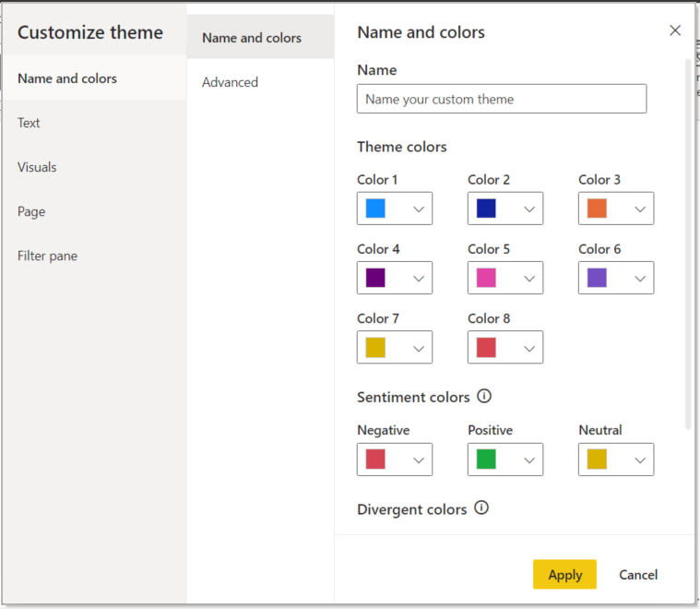Click the red Color 8 swatch
Screen dimensions: 700x609
click(486, 347)
